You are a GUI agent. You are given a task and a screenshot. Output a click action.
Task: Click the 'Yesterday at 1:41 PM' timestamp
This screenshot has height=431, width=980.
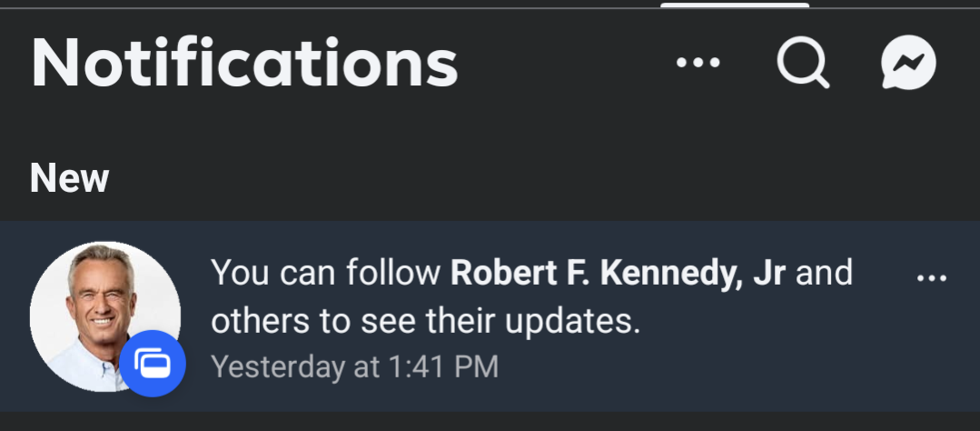[354, 366]
